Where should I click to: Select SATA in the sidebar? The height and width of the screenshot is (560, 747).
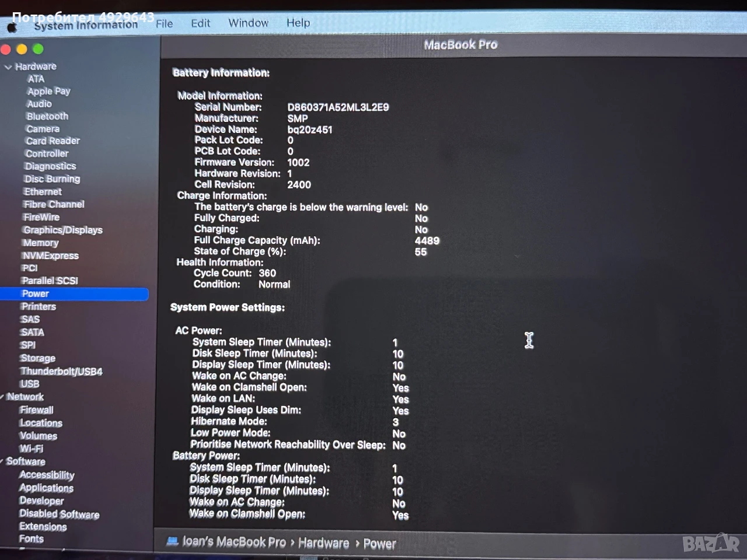pos(32,332)
